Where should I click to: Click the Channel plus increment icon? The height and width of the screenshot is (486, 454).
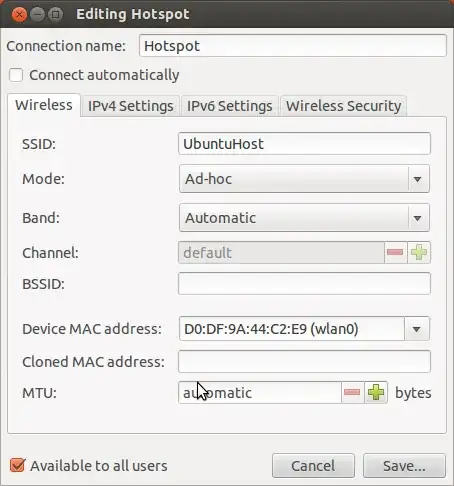click(x=419, y=252)
